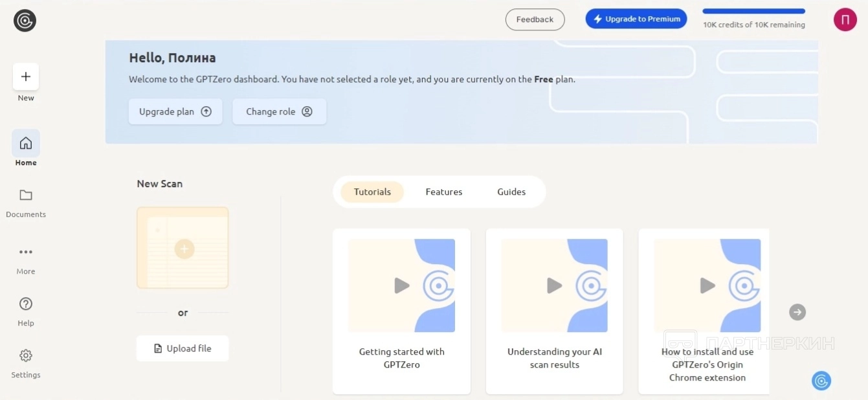Show next tutorials with arrow button
Screen dimensions: 868x400
click(797, 312)
